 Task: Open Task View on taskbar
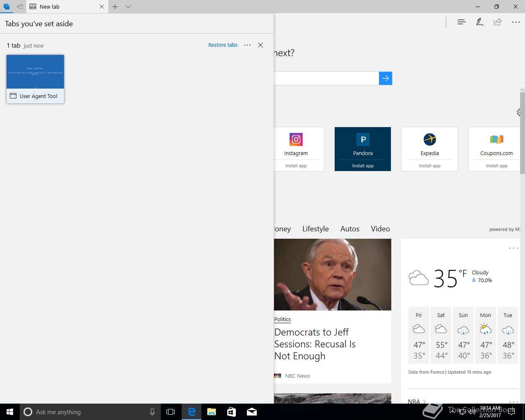coord(171,412)
